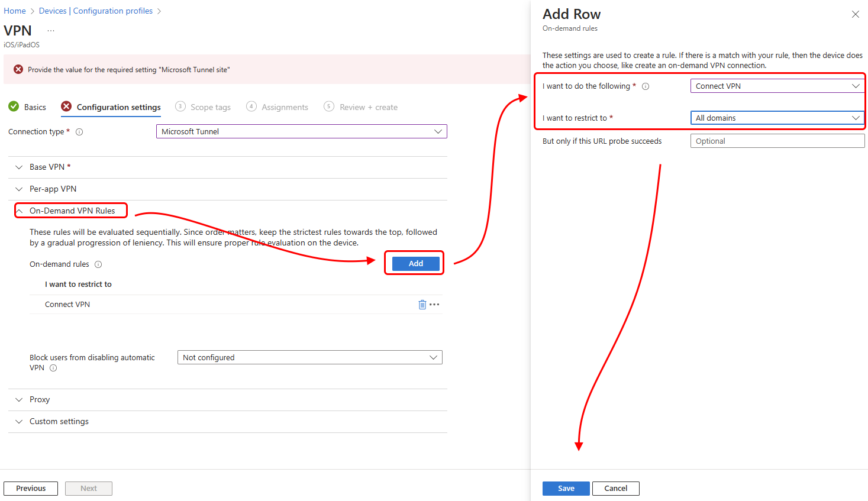Add a new on-demand rule
868x501 pixels.
coord(414,263)
